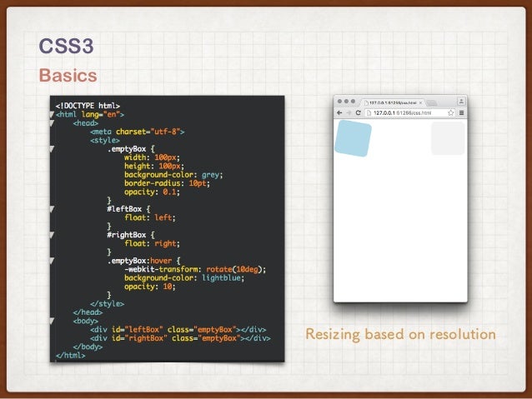This screenshot has height=399, width=532.
Task: Collapse the head tag fold arrow
Action: (x=52, y=123)
